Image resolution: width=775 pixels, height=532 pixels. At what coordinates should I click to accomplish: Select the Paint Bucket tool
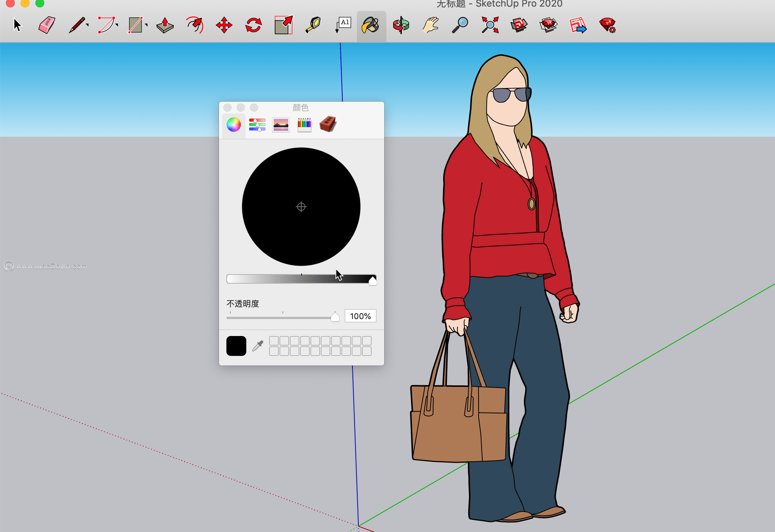point(371,25)
